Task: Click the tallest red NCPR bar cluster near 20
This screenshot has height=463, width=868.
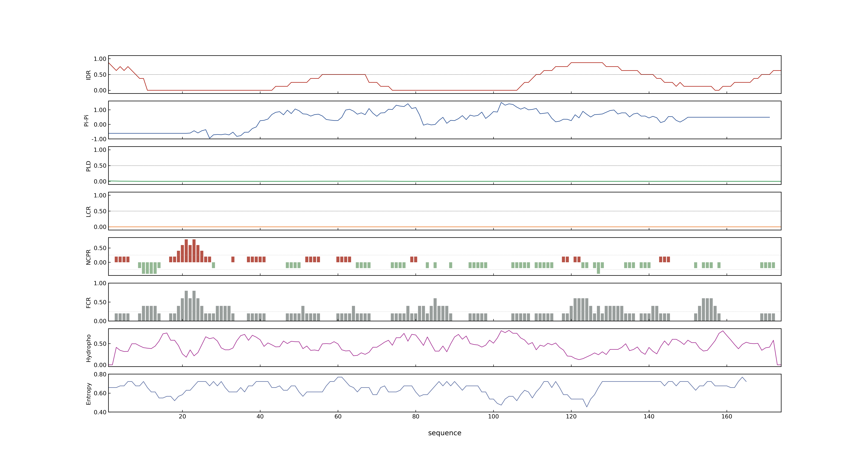Action: (190, 251)
